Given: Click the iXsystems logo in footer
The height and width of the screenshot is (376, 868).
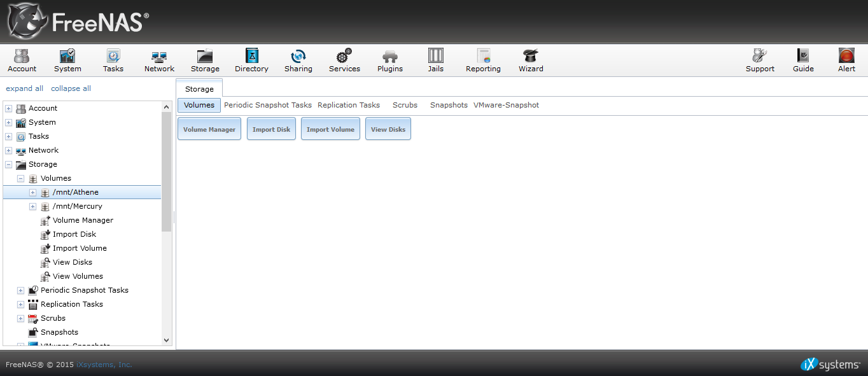Looking at the screenshot, I should (830, 365).
